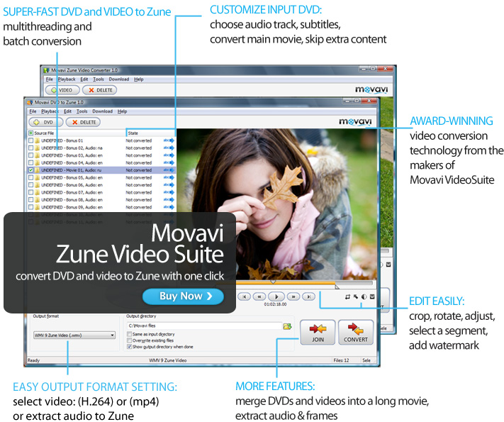
Task: Open File menu in Zune Video Converter window
Action: 49,79
